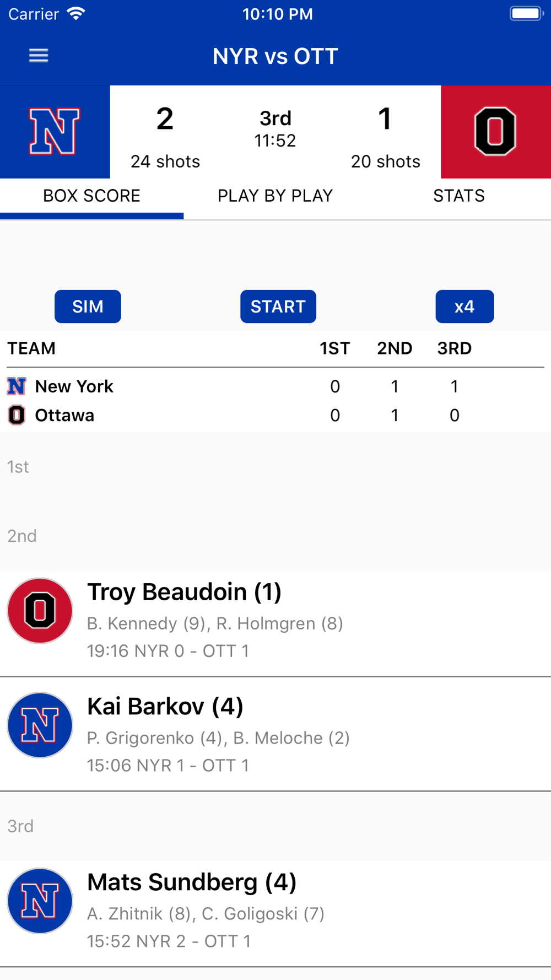
Task: Tap the New York row in score table
Action: 275,386
